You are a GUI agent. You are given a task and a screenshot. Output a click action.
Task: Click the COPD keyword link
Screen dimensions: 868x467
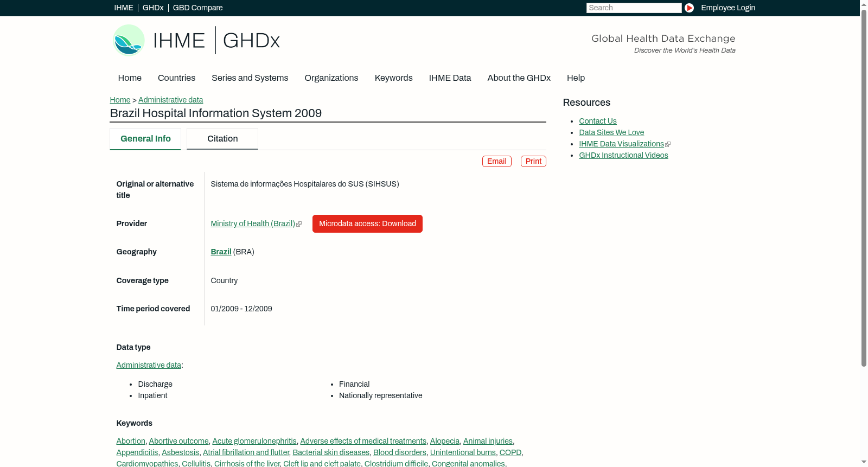(510, 452)
